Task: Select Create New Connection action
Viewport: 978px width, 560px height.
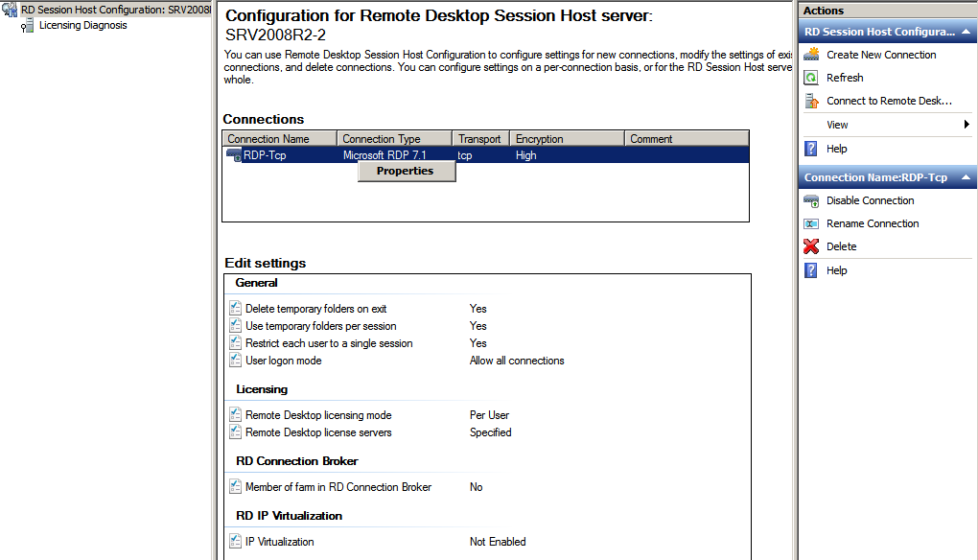Action: (x=881, y=55)
